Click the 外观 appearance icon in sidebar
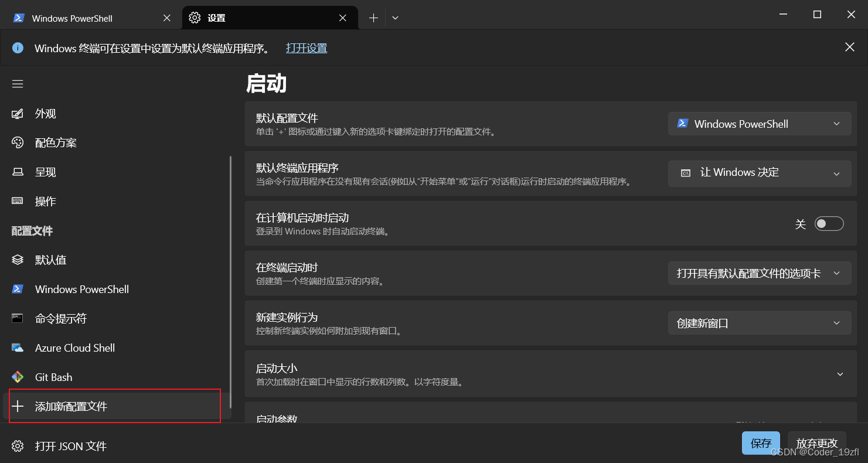 [18, 114]
